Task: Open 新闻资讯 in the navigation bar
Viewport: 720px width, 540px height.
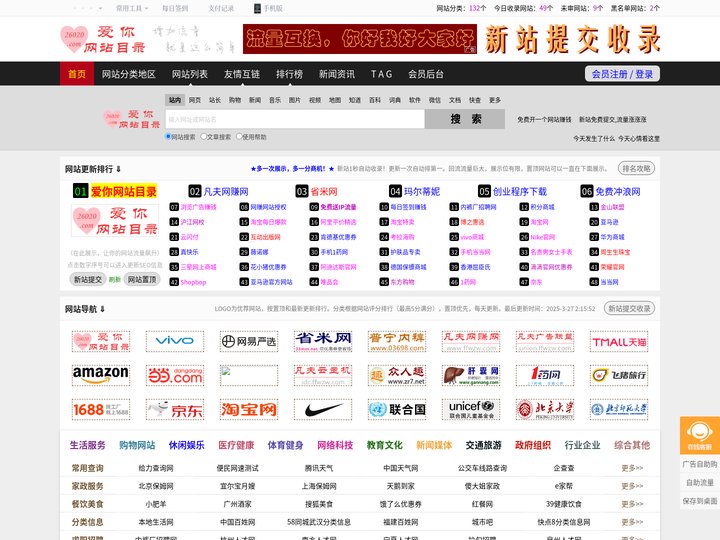Action: pos(337,74)
